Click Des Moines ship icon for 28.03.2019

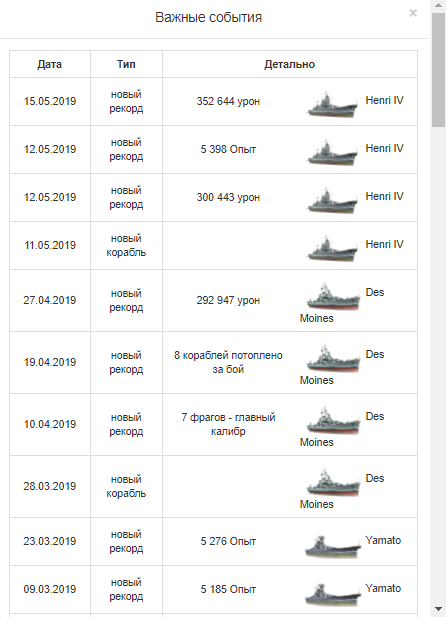[x=333, y=482]
